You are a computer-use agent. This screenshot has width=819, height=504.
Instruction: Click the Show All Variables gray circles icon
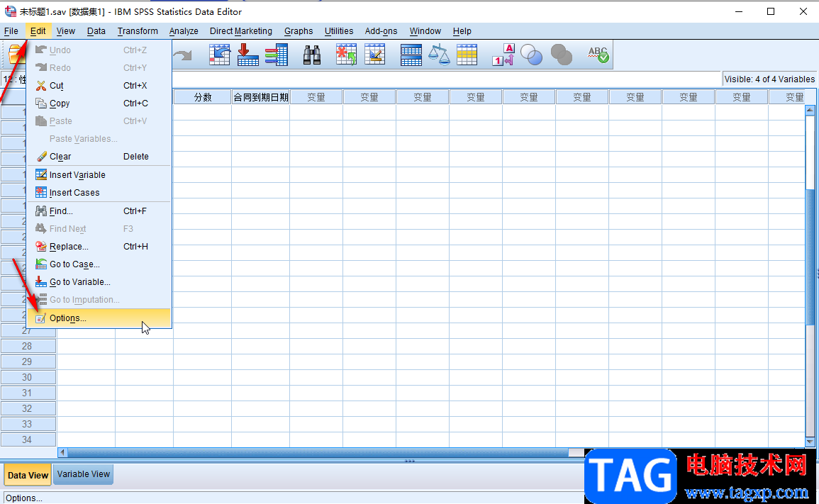562,55
